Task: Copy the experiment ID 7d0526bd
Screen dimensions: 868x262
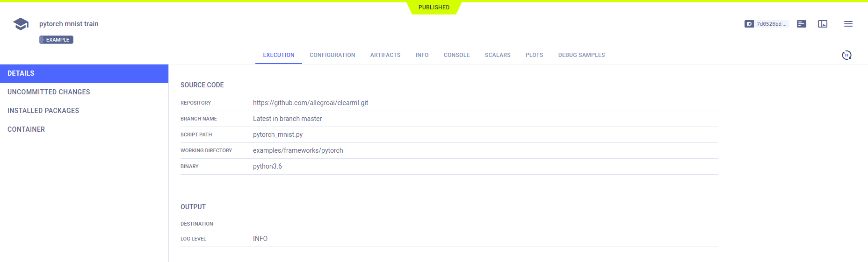Action: tap(771, 24)
